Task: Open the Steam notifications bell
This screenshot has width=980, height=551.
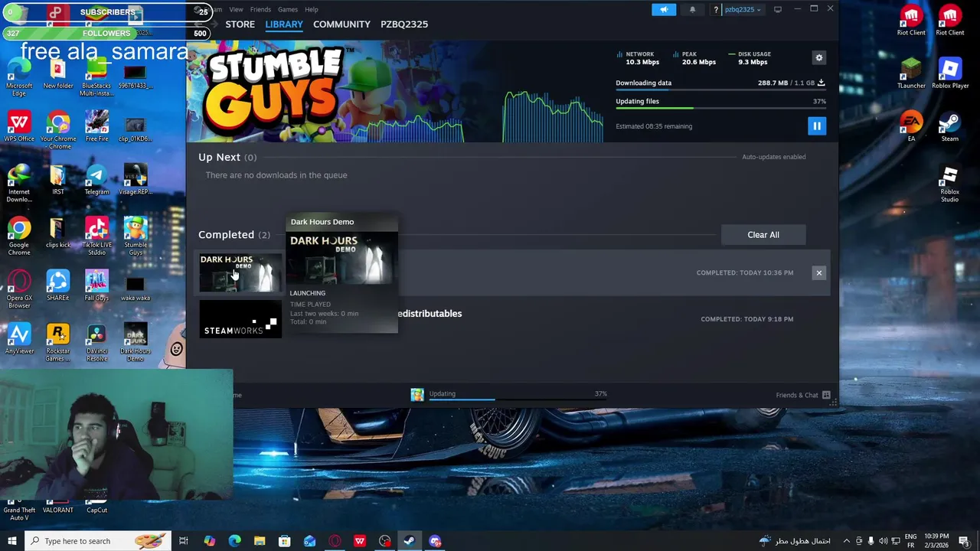Action: point(693,9)
